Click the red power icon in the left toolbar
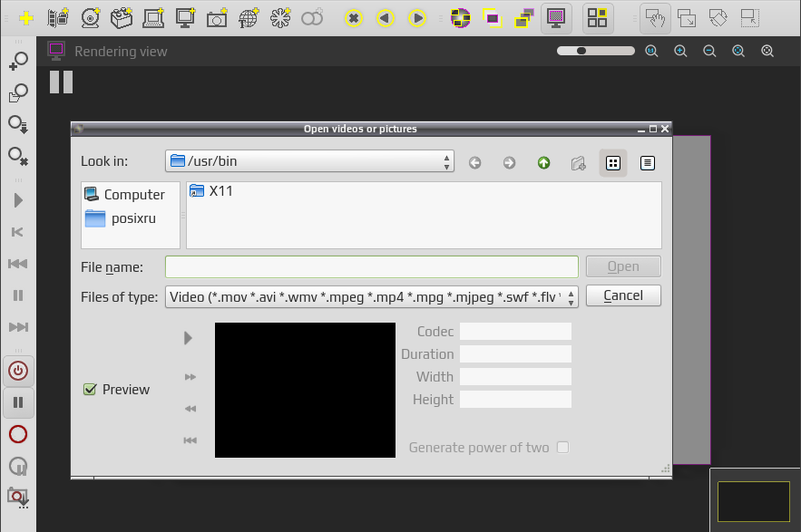 click(18, 371)
